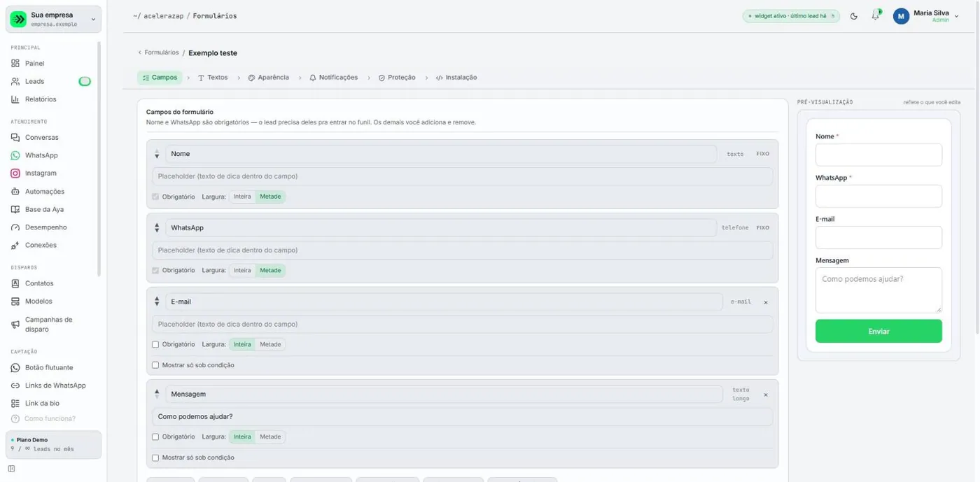Open the Botão flutuante icon

15,368
